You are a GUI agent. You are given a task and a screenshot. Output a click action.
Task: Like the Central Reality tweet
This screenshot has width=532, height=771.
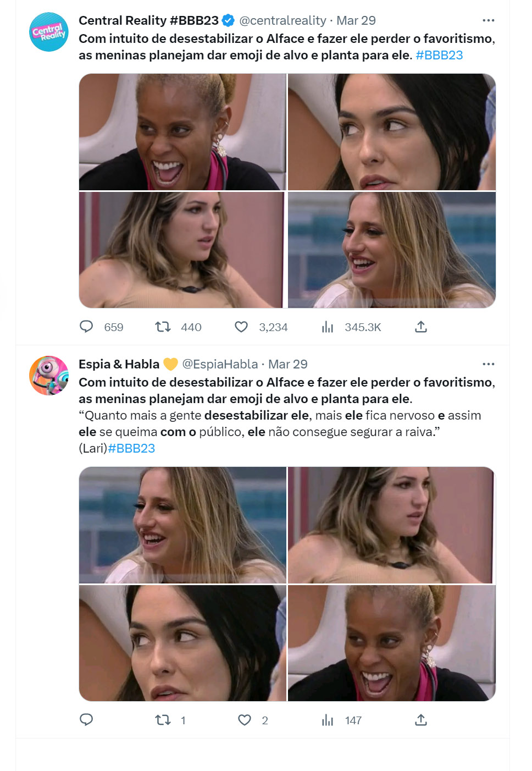(x=241, y=327)
